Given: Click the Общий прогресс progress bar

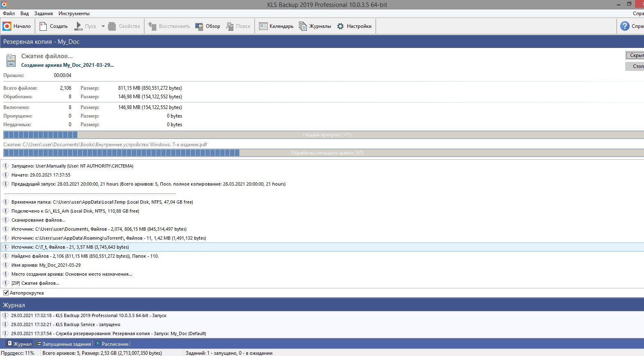Looking at the screenshot, I should tap(323, 135).
